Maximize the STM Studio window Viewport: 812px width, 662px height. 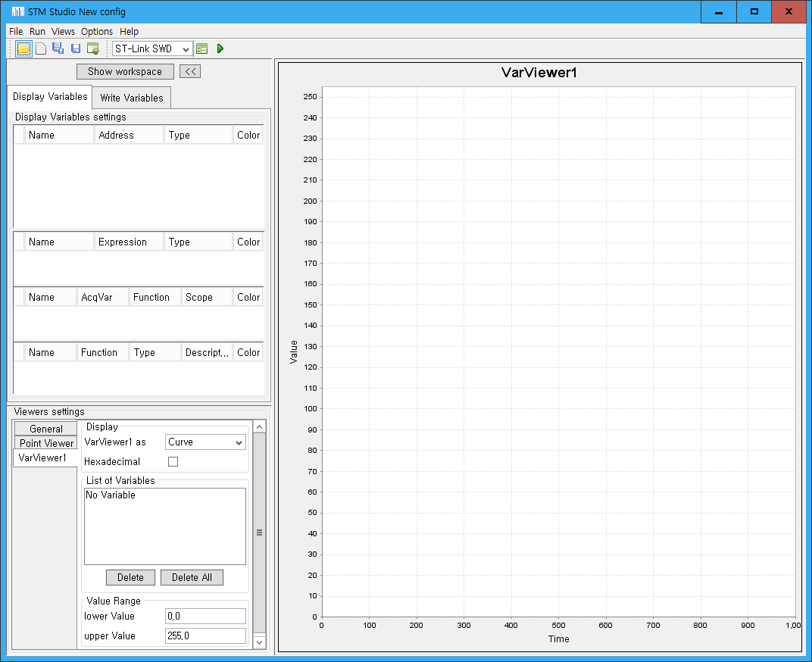click(754, 11)
